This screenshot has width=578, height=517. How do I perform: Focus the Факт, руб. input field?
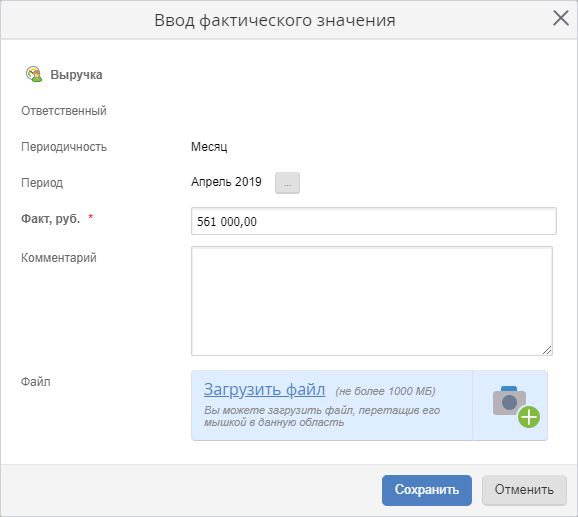point(373,221)
